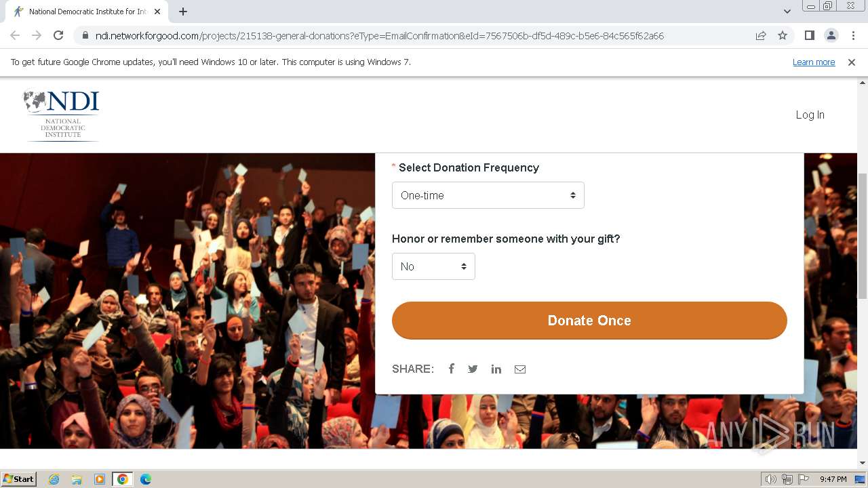Follow the Learn more link
868x488 pixels.
[x=814, y=62]
